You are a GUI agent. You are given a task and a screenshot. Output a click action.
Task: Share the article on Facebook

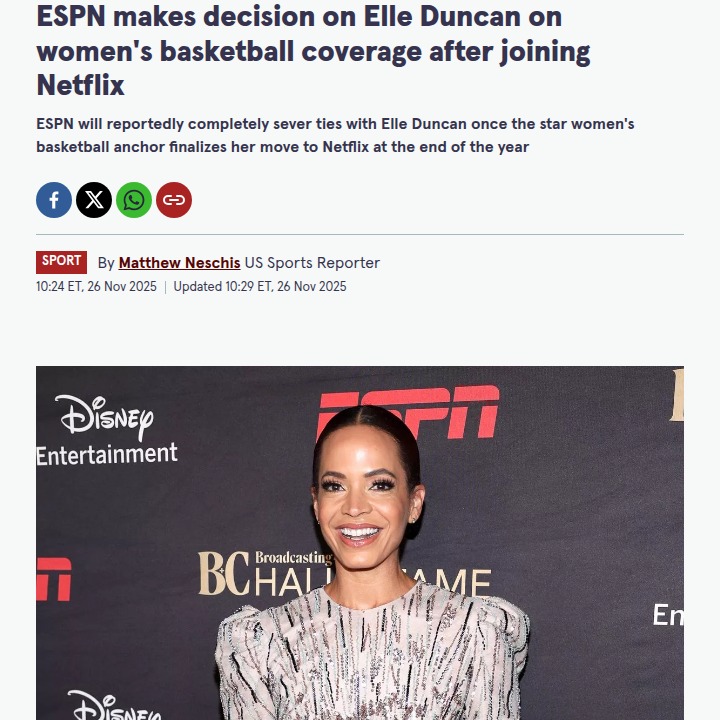coord(54,200)
